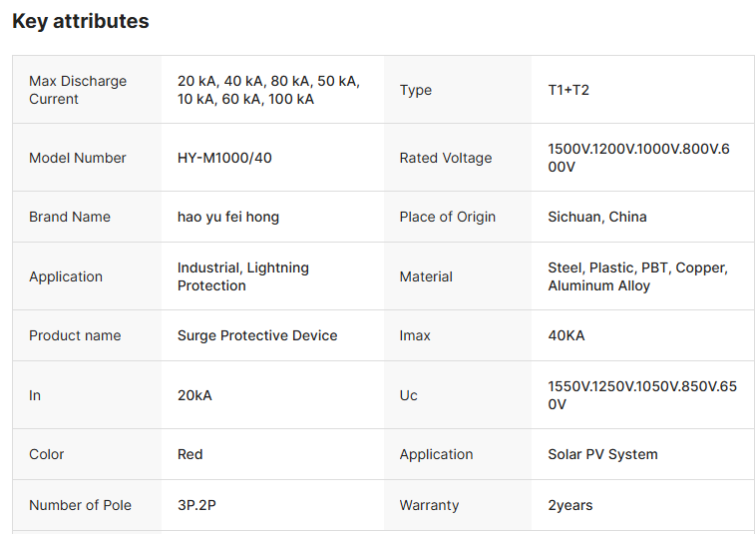
Task: Select the "Sichuan, China" origin value
Action: (597, 217)
